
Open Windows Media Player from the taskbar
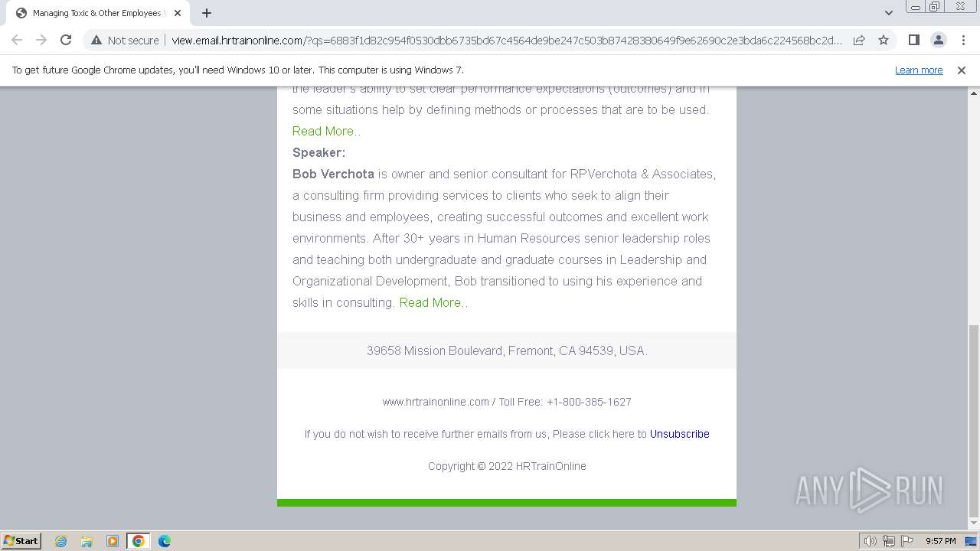[113, 541]
